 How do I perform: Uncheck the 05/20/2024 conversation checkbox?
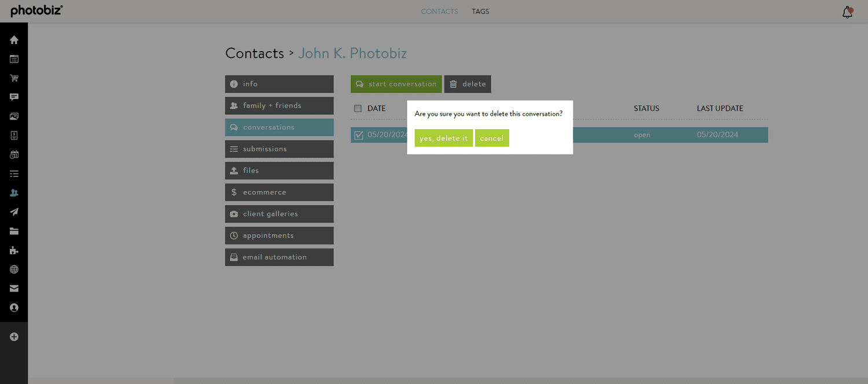(358, 135)
